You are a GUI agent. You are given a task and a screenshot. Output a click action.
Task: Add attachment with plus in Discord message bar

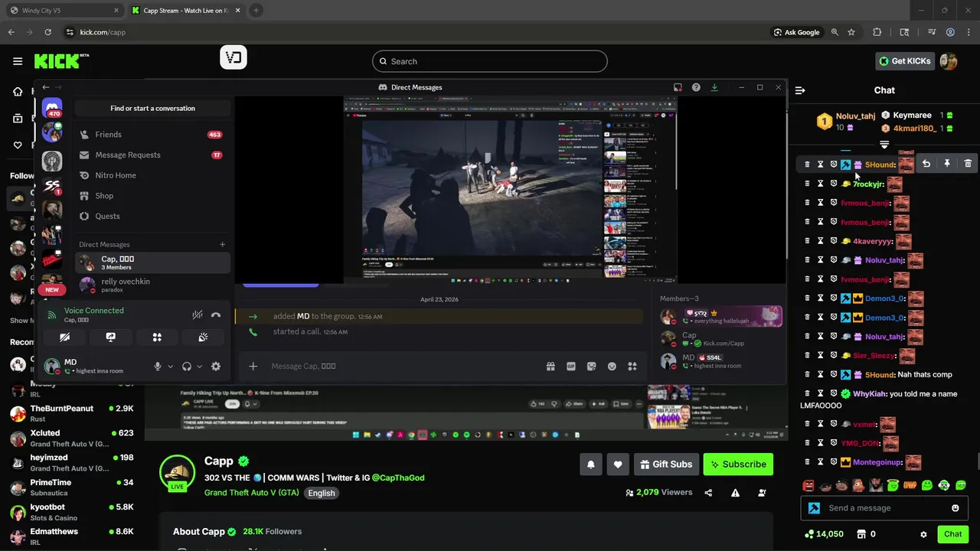(x=253, y=367)
